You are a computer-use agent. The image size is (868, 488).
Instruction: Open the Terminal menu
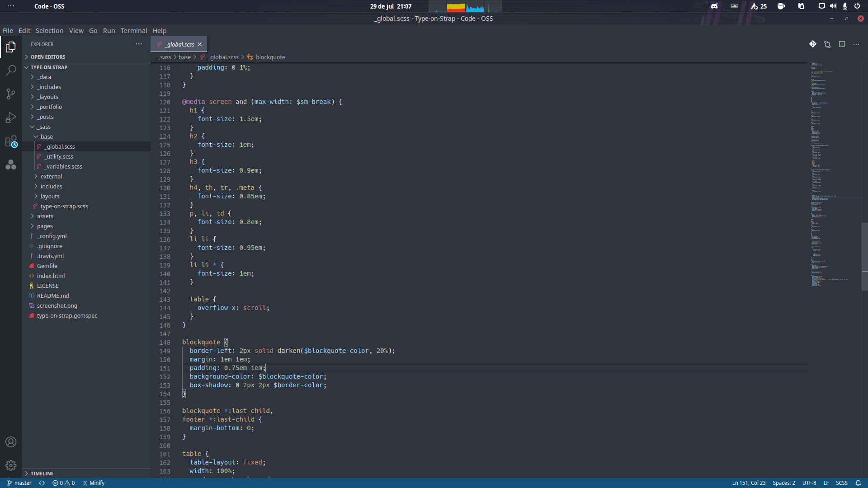click(133, 31)
